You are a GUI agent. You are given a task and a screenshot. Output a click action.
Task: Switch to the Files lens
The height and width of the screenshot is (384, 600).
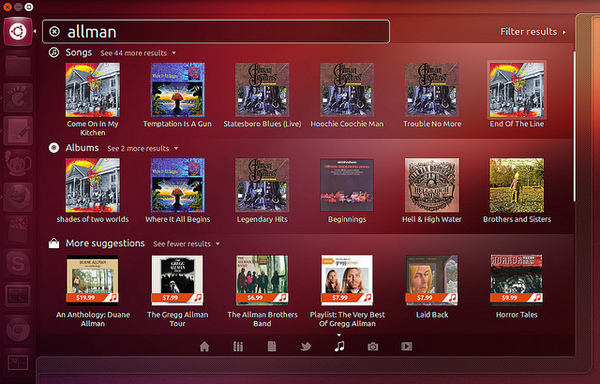click(272, 347)
